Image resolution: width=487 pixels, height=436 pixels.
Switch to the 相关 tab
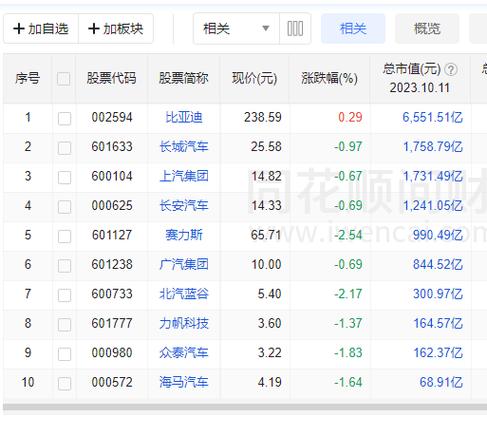coord(353,29)
